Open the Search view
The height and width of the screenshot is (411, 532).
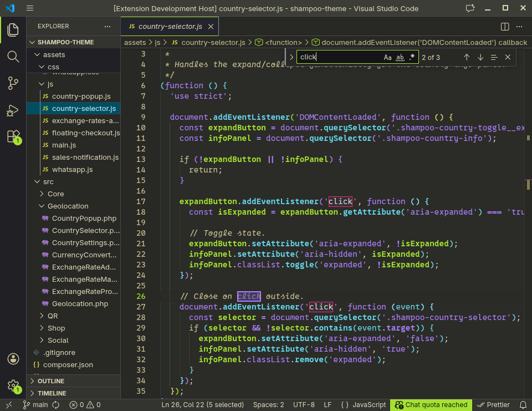(x=13, y=56)
